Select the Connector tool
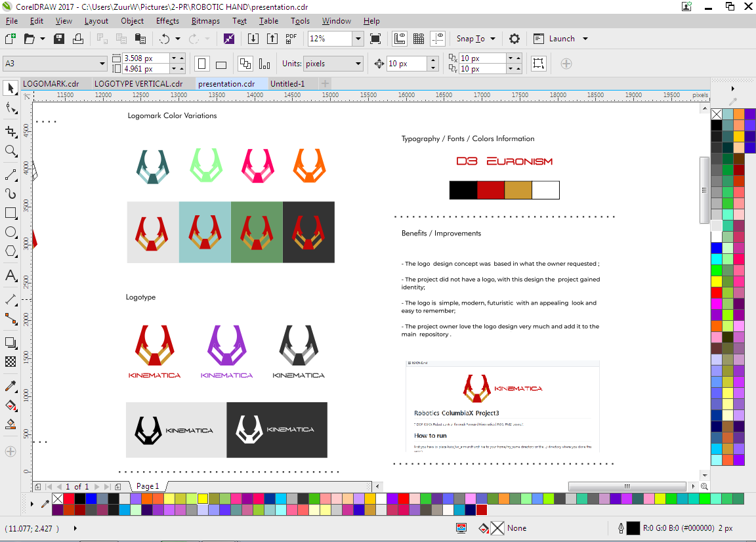 10,318
